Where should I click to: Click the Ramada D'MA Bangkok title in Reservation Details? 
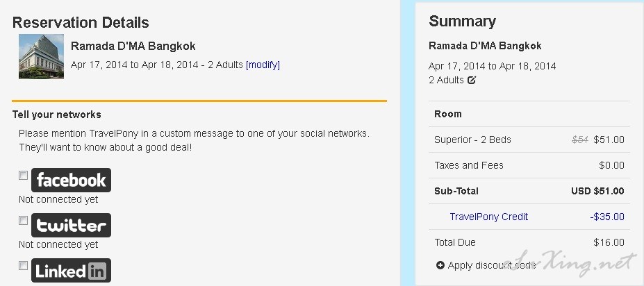133,46
